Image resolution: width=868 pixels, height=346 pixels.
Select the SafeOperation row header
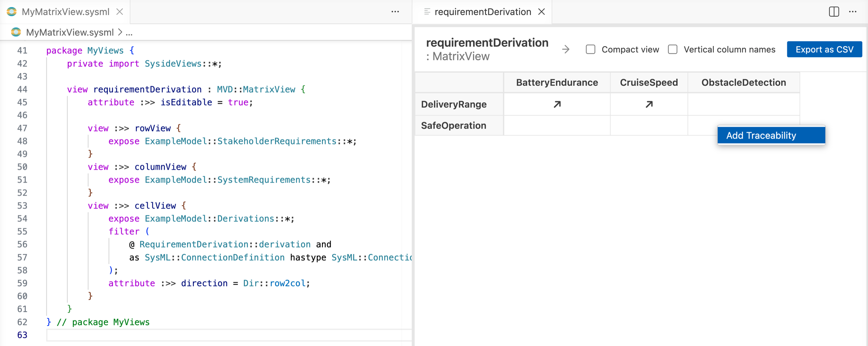click(x=459, y=125)
